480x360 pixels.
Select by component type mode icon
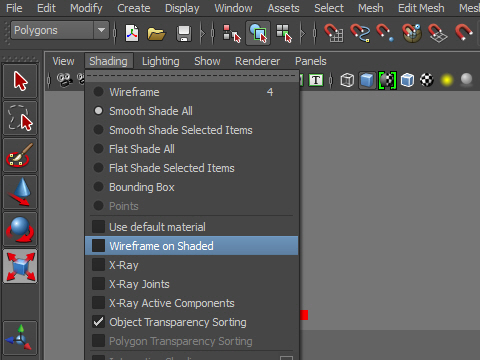(x=284, y=33)
